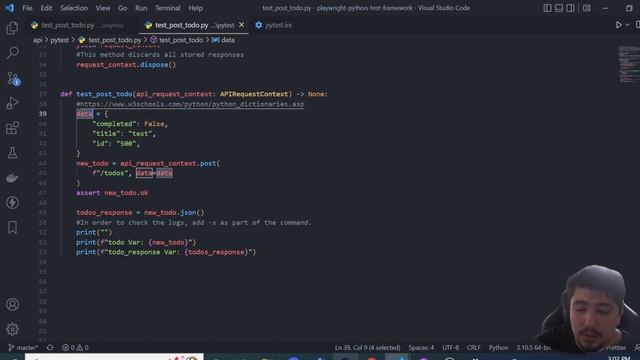Click the test_post_todo function breadcrumb
640x360 pixels.
(x=177, y=40)
